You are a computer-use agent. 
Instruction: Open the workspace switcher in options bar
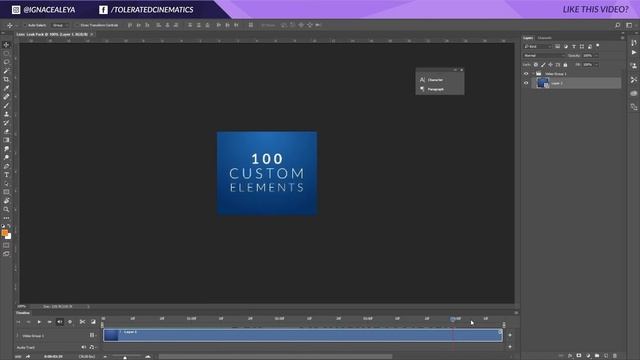629,25
